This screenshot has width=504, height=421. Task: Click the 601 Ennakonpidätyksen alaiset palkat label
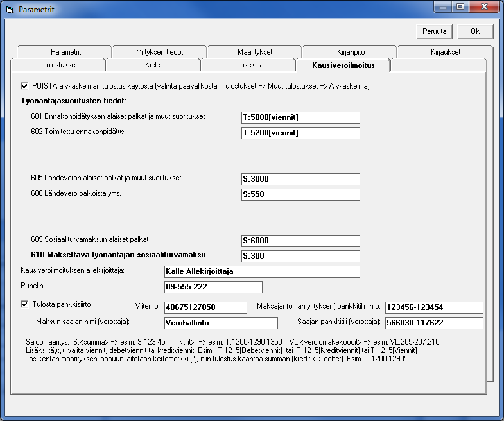coord(118,116)
